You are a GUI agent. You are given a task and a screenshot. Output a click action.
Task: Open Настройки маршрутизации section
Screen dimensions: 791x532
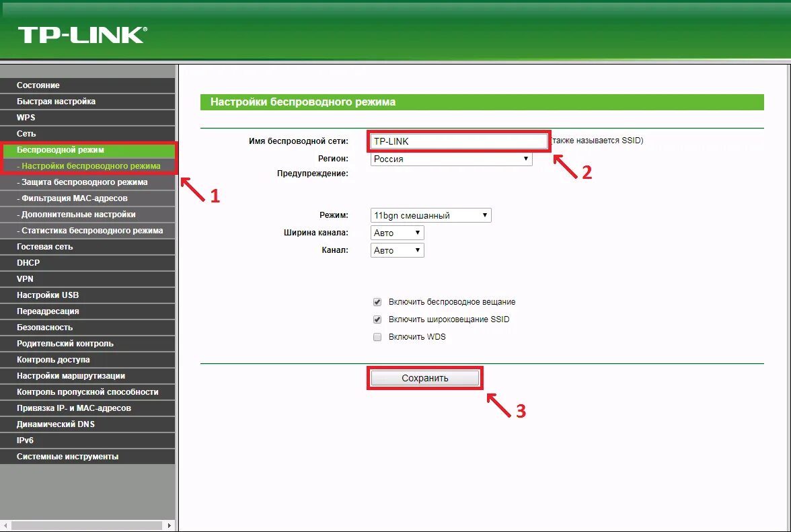click(87, 376)
